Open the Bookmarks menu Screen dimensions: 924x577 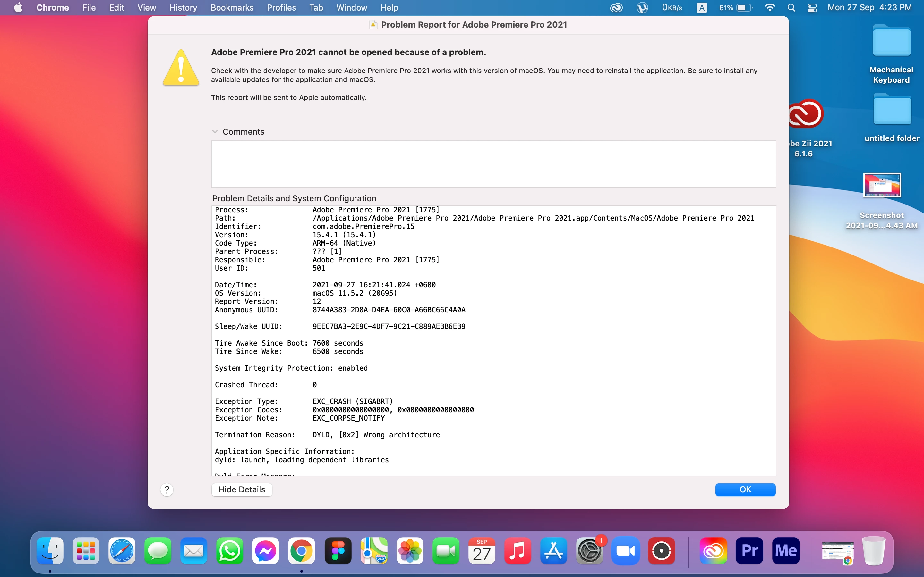pos(232,8)
